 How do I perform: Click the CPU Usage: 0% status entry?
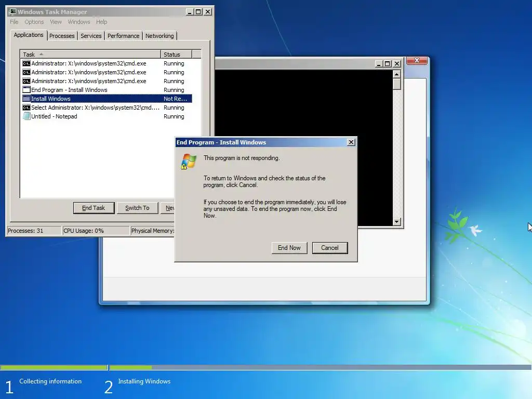tap(96, 231)
